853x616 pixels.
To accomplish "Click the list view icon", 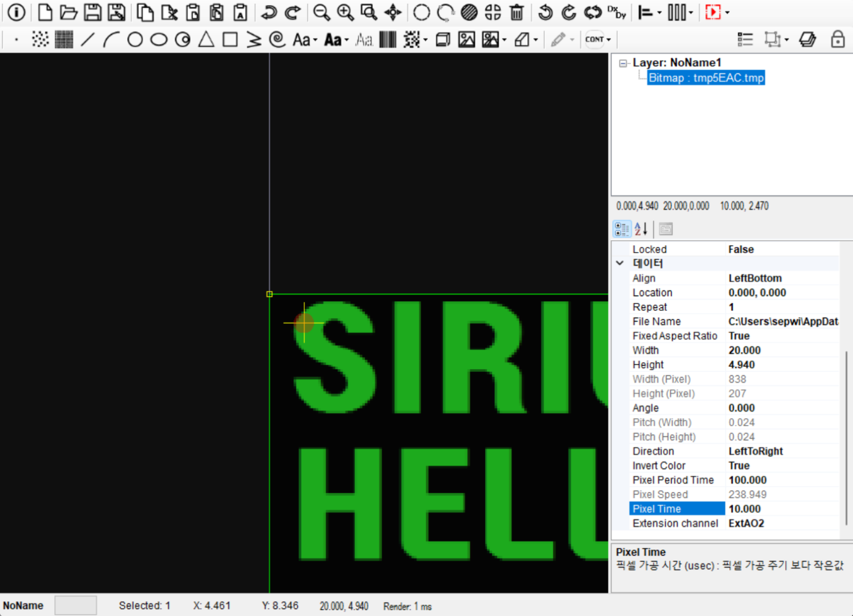I will tap(745, 39).
